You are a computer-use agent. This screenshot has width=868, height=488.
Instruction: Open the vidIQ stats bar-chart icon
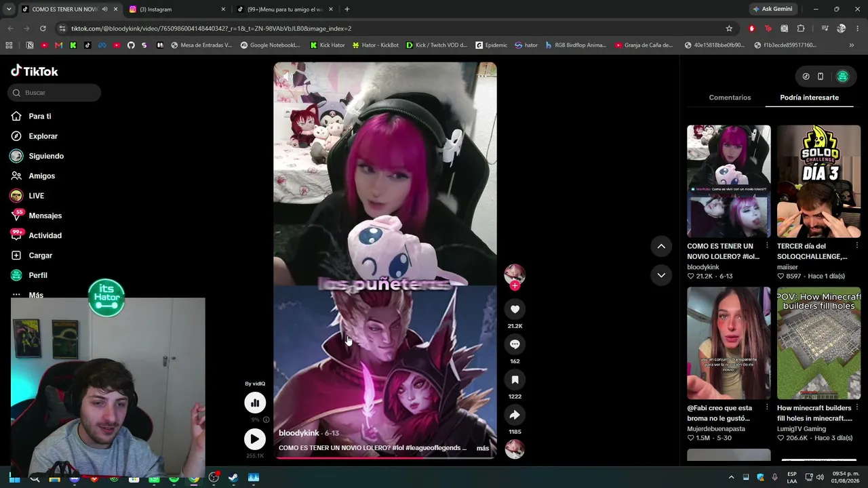pos(255,403)
